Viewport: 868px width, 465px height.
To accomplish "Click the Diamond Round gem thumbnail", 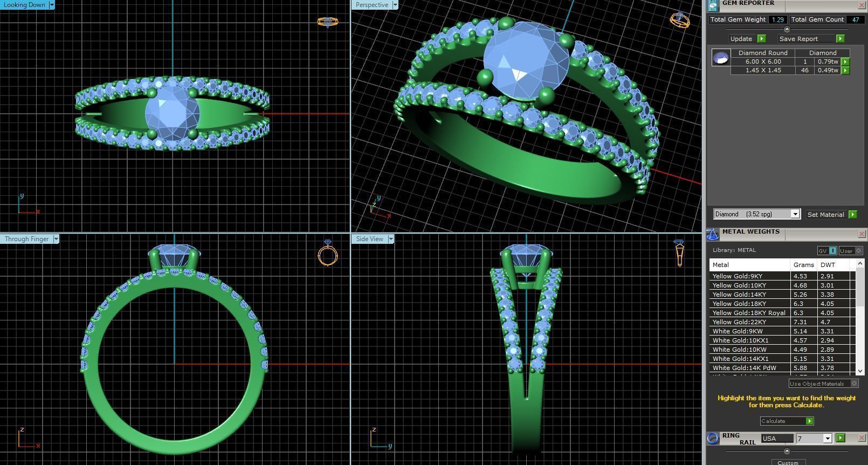I will [x=721, y=58].
